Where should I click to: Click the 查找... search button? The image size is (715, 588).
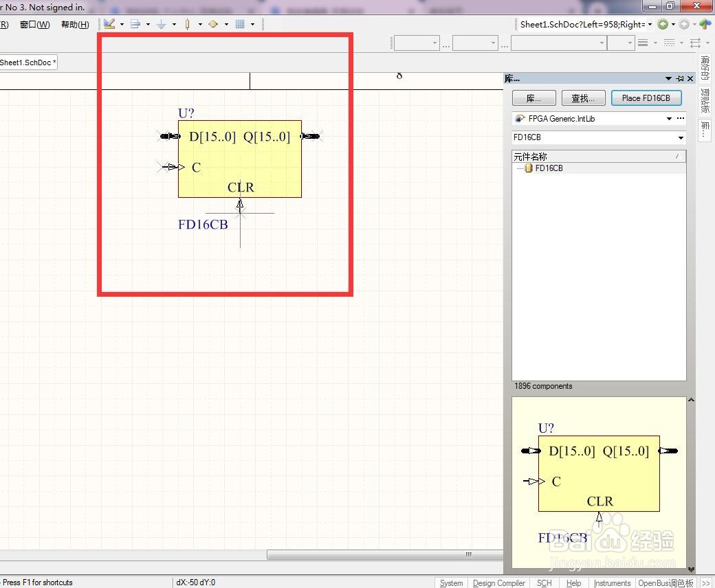[x=583, y=98]
